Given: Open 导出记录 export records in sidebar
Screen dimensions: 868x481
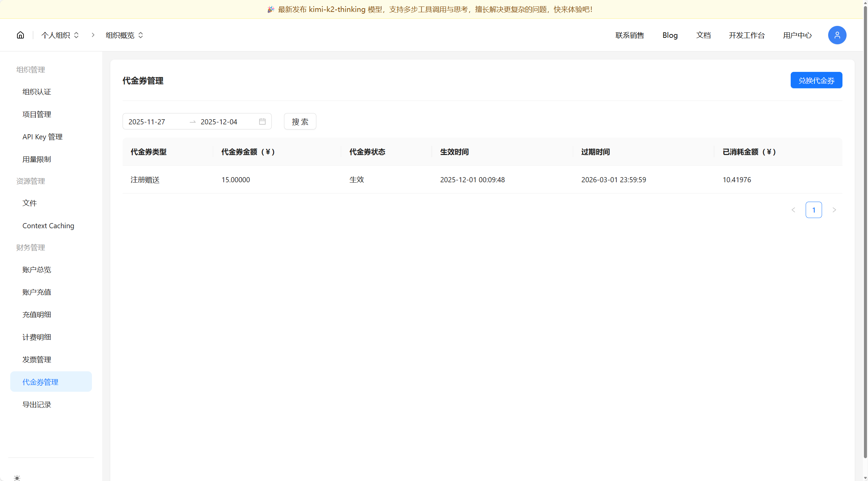Looking at the screenshot, I should (x=37, y=404).
